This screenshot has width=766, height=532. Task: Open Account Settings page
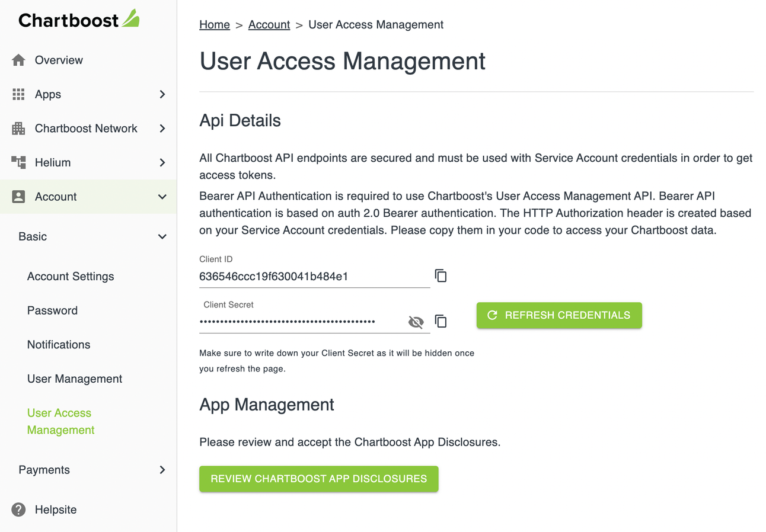point(71,276)
